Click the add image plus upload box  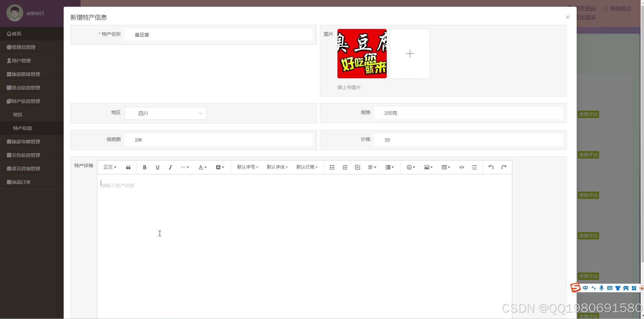pyautogui.click(x=410, y=54)
